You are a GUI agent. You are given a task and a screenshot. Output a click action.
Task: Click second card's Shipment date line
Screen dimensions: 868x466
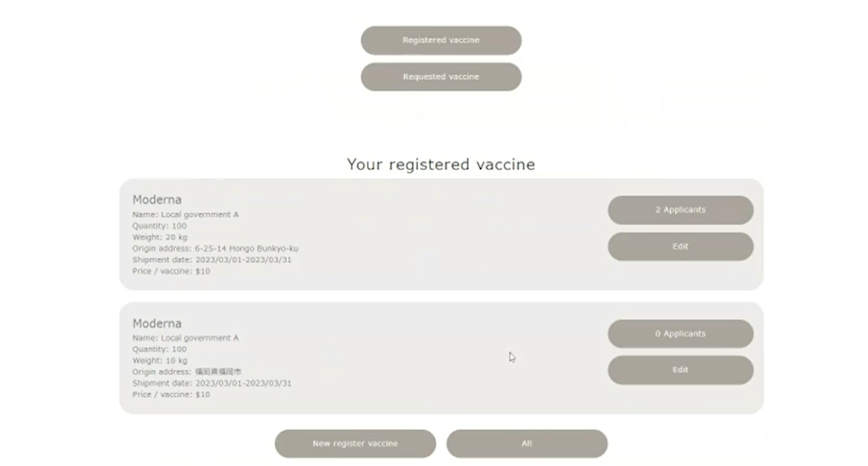(x=212, y=383)
